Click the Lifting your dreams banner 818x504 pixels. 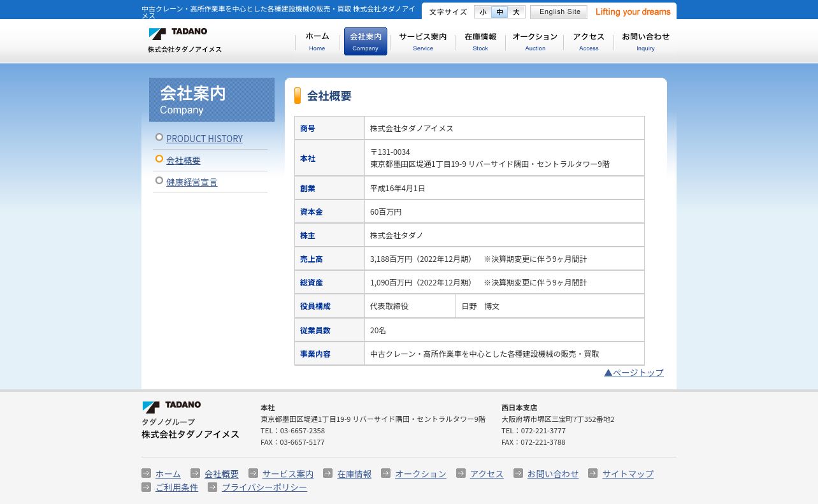click(633, 12)
